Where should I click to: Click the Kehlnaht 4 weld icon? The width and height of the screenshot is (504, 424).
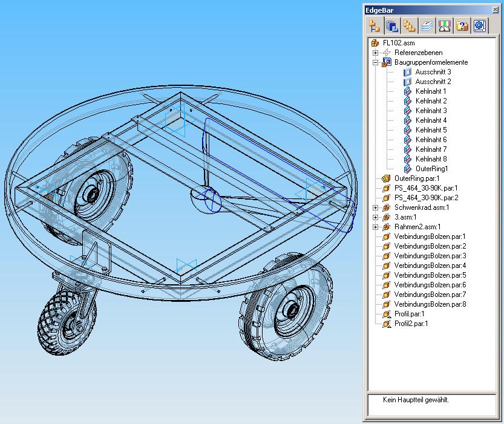pyautogui.click(x=408, y=120)
